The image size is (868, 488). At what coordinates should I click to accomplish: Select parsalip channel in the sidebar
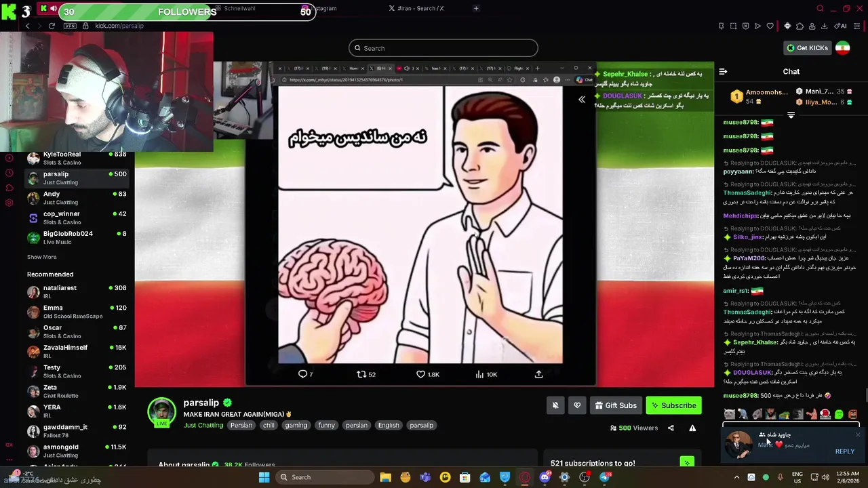point(77,178)
